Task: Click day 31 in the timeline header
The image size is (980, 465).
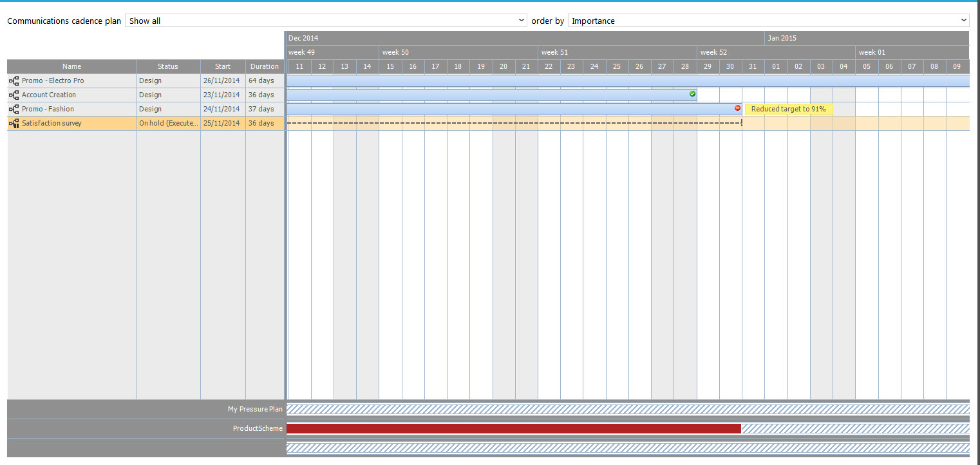Action: [753, 66]
